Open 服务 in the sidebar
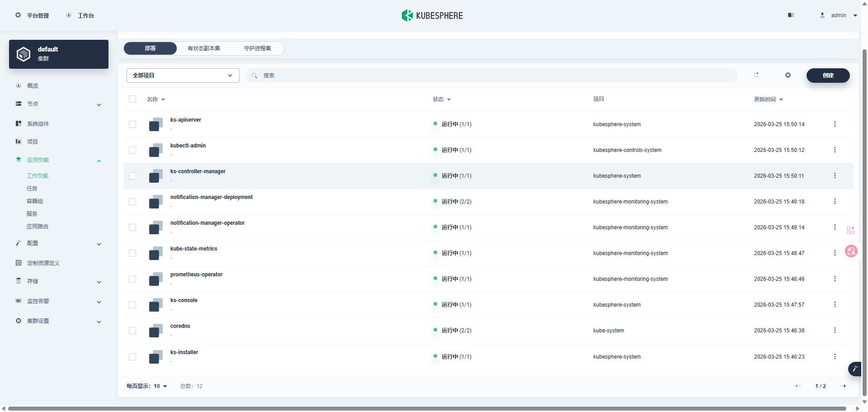Image resolution: width=868 pixels, height=412 pixels. click(x=32, y=214)
